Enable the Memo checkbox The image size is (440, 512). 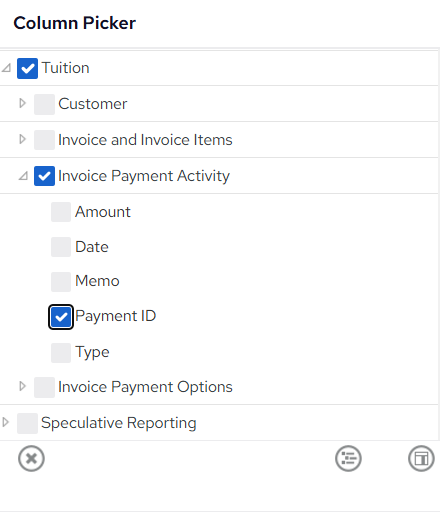point(61,282)
